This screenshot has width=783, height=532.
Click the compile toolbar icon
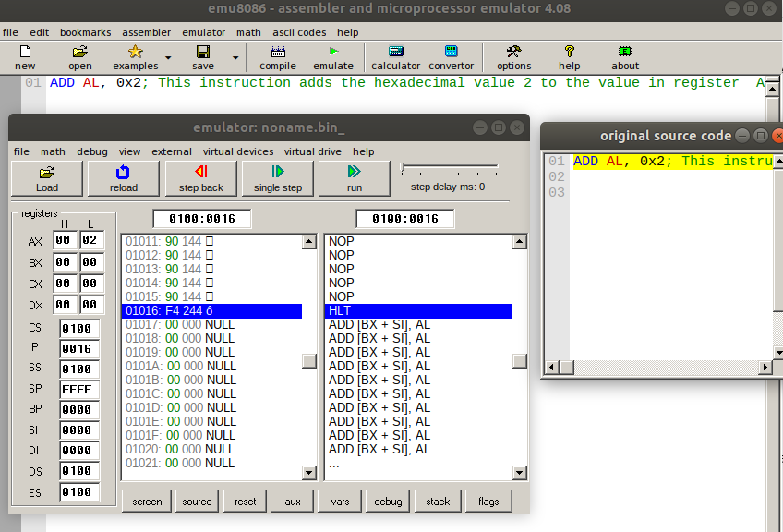[x=277, y=57]
